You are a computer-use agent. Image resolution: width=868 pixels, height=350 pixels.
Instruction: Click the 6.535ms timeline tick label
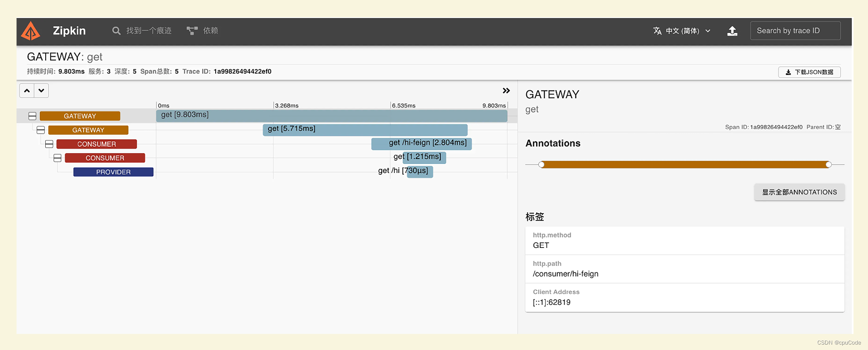[404, 105]
